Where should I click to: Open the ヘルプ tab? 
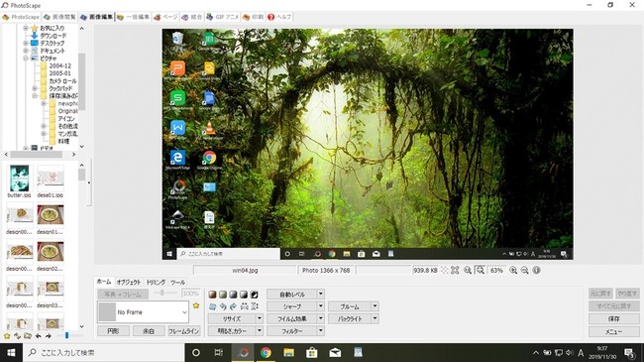tap(279, 17)
